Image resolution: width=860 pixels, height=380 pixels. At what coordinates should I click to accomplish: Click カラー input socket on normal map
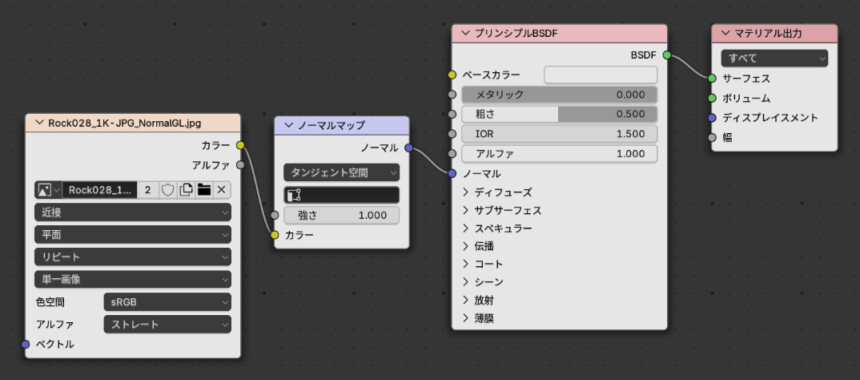[x=275, y=235]
